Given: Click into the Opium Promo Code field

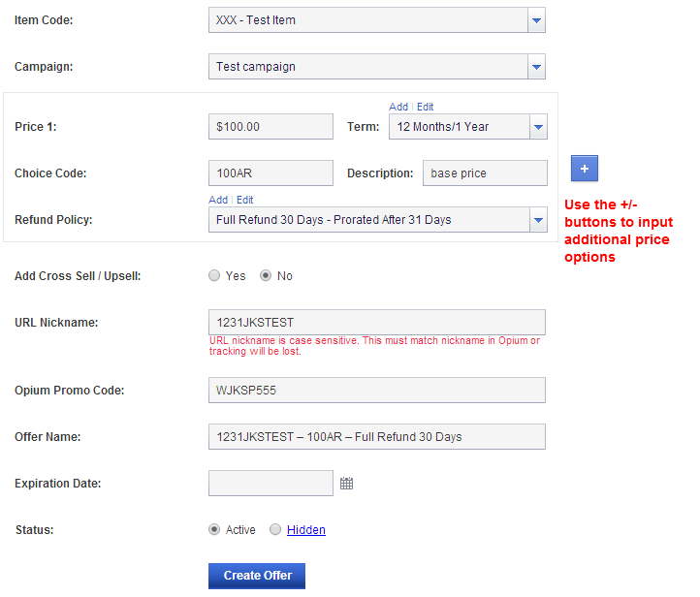Looking at the screenshot, I should point(377,390).
